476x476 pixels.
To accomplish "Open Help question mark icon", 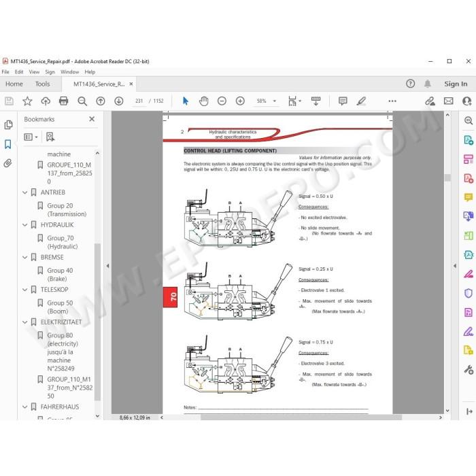I will click(x=410, y=84).
